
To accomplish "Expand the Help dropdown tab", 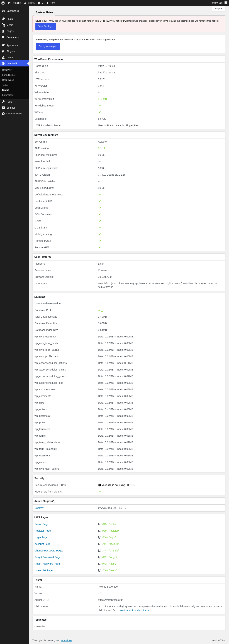I will (218, 9).
